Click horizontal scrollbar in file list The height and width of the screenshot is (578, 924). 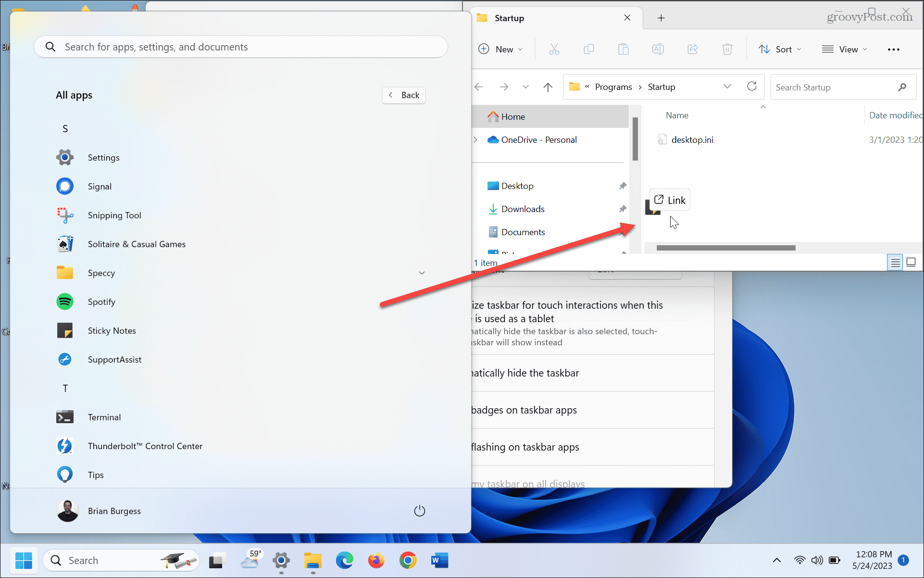(726, 248)
